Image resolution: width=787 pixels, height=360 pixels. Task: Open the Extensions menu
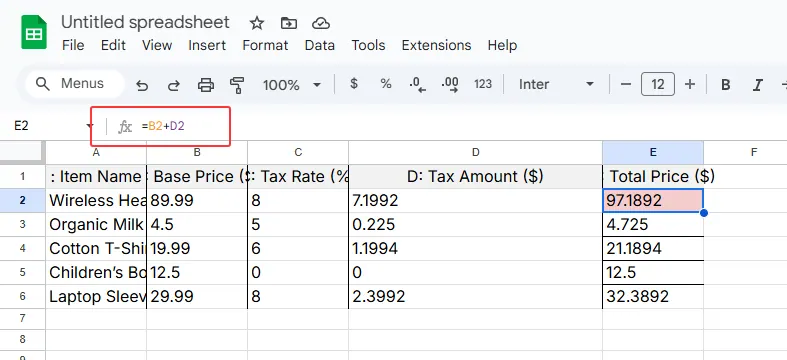437,45
